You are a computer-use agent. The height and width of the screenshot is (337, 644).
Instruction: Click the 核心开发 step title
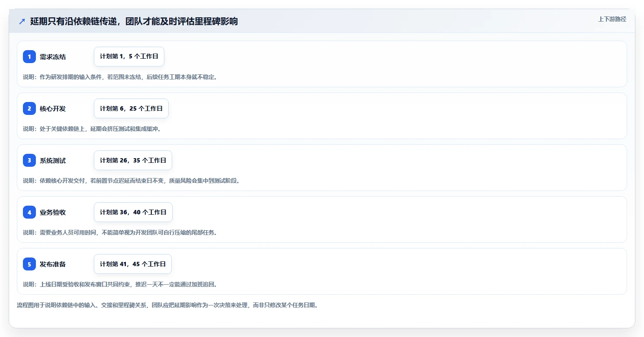tap(53, 108)
